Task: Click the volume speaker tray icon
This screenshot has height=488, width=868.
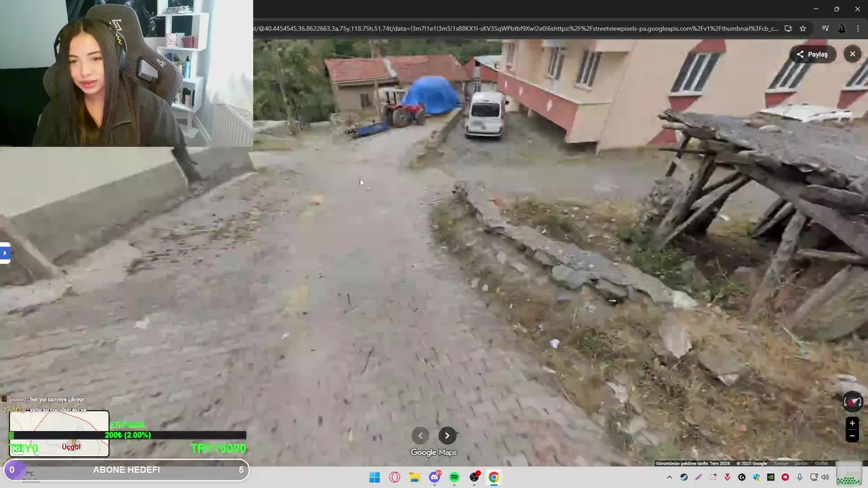Action: point(825,477)
